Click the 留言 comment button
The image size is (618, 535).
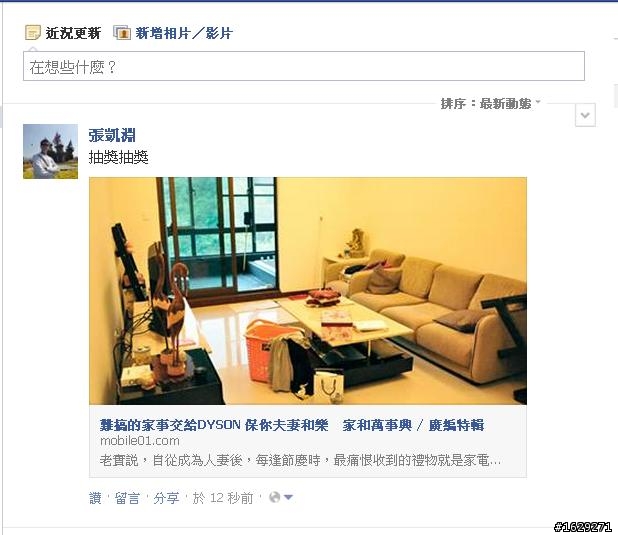pyautogui.click(x=127, y=498)
